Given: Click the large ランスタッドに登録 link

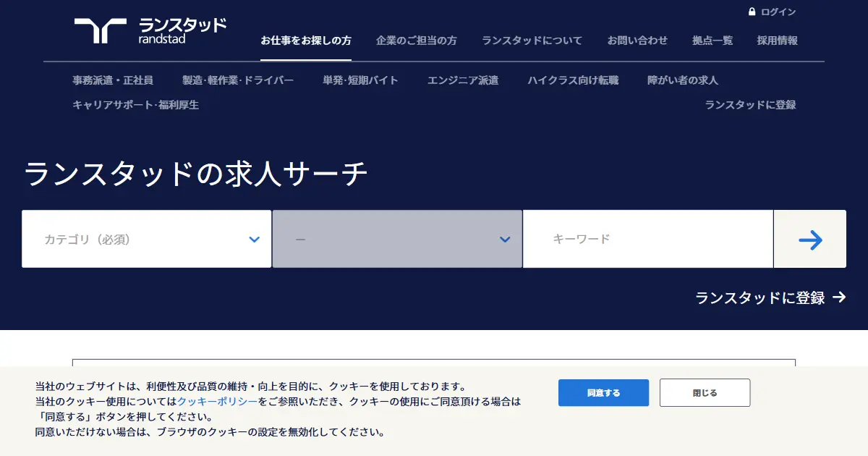Looking at the screenshot, I should click(760, 297).
